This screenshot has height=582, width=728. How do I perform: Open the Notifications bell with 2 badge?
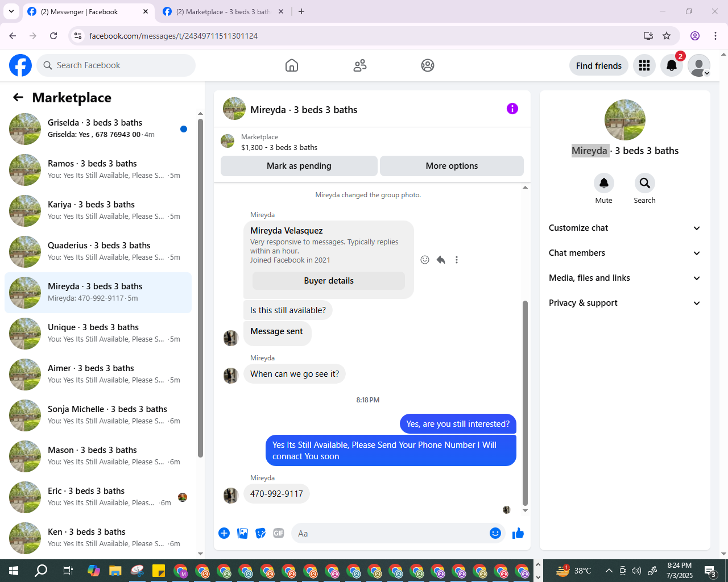(672, 65)
